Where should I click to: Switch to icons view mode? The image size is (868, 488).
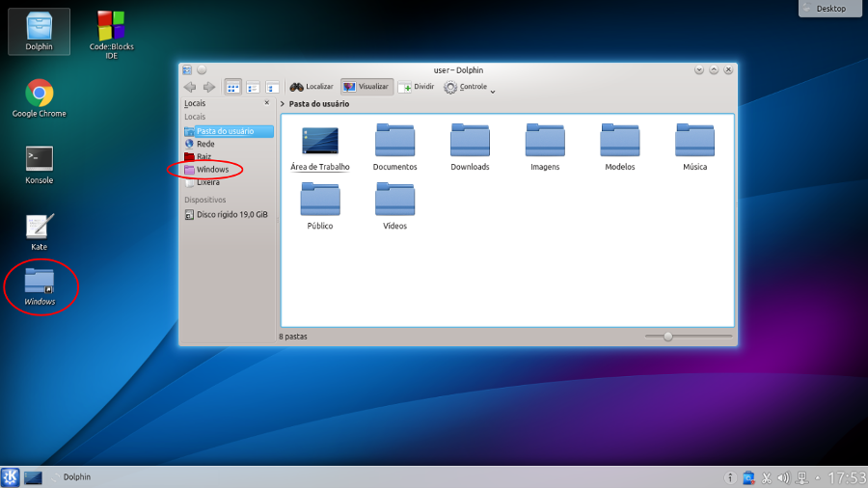click(233, 87)
